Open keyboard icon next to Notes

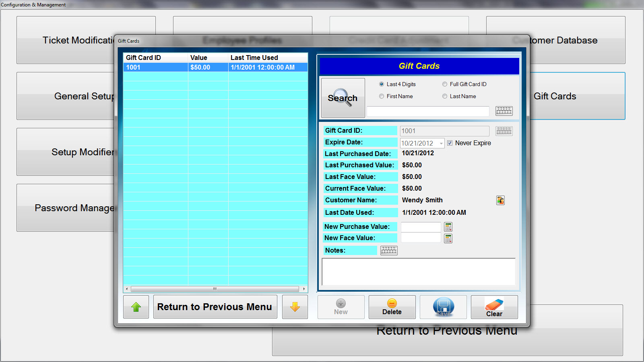(x=389, y=251)
